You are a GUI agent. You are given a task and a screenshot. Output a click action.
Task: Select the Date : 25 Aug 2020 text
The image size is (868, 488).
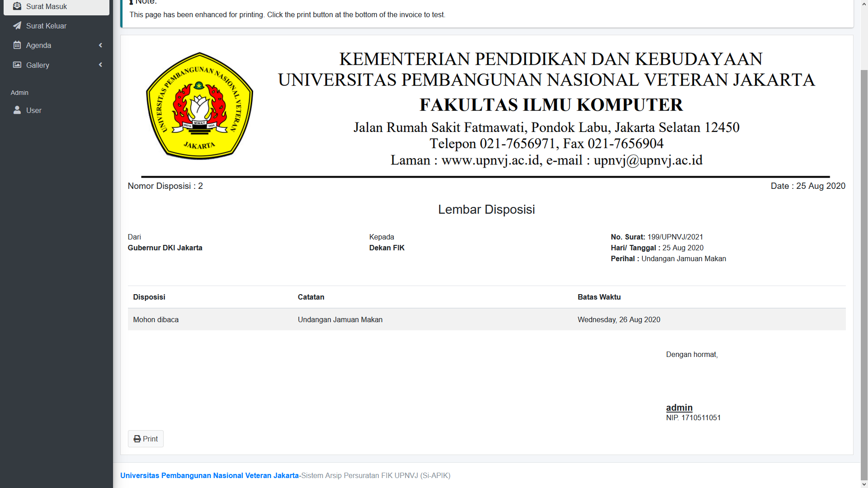point(808,186)
